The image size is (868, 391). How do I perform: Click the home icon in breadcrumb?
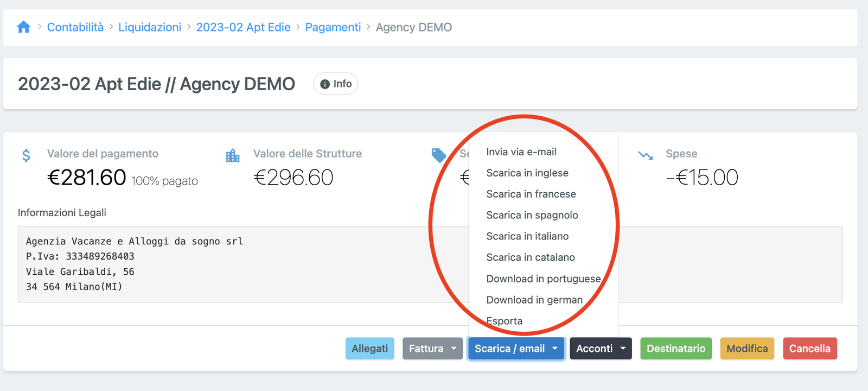click(23, 27)
